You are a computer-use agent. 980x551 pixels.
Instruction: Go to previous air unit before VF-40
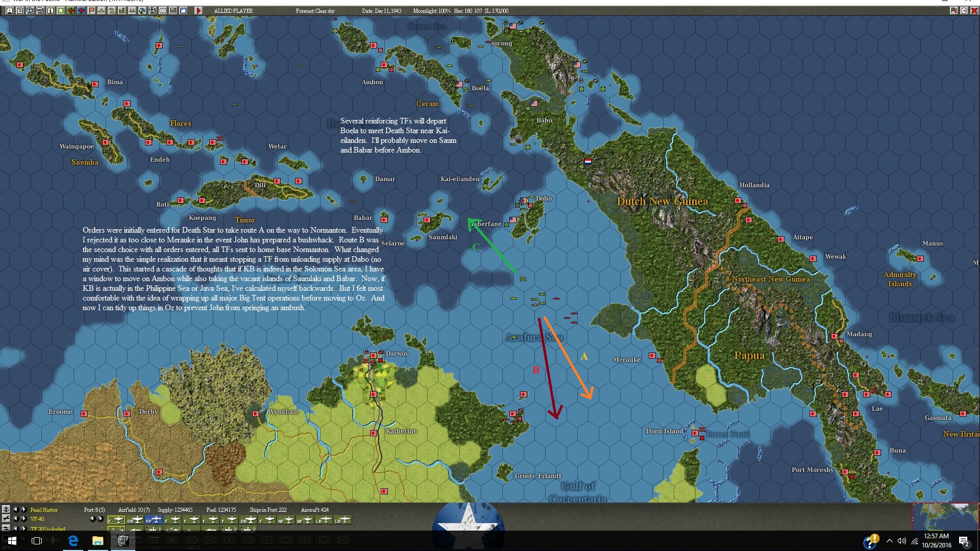coord(15,518)
